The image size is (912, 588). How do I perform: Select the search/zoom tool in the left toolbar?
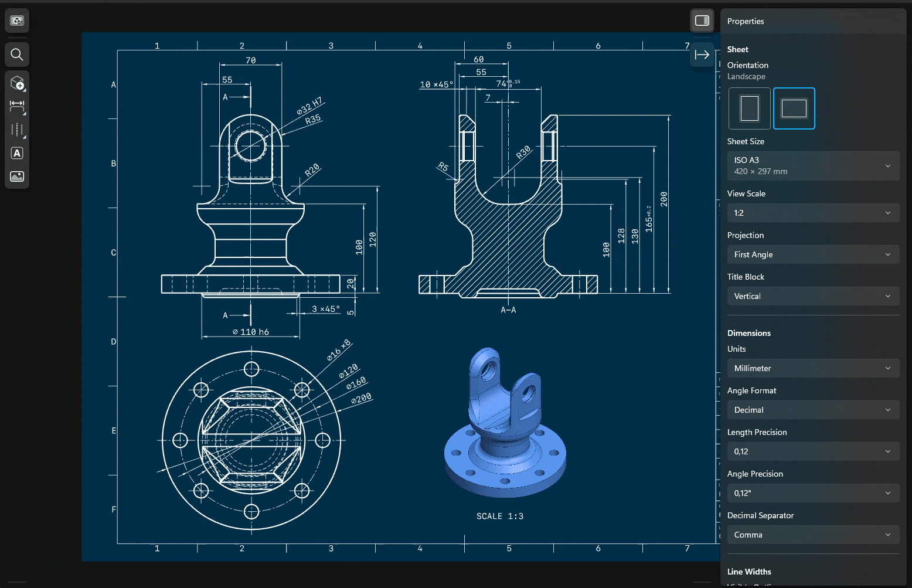coord(16,54)
